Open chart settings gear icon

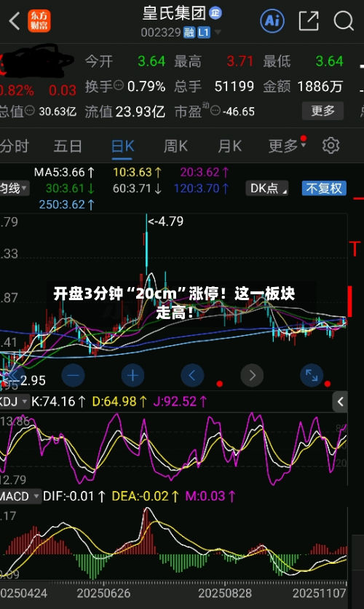click(x=331, y=146)
